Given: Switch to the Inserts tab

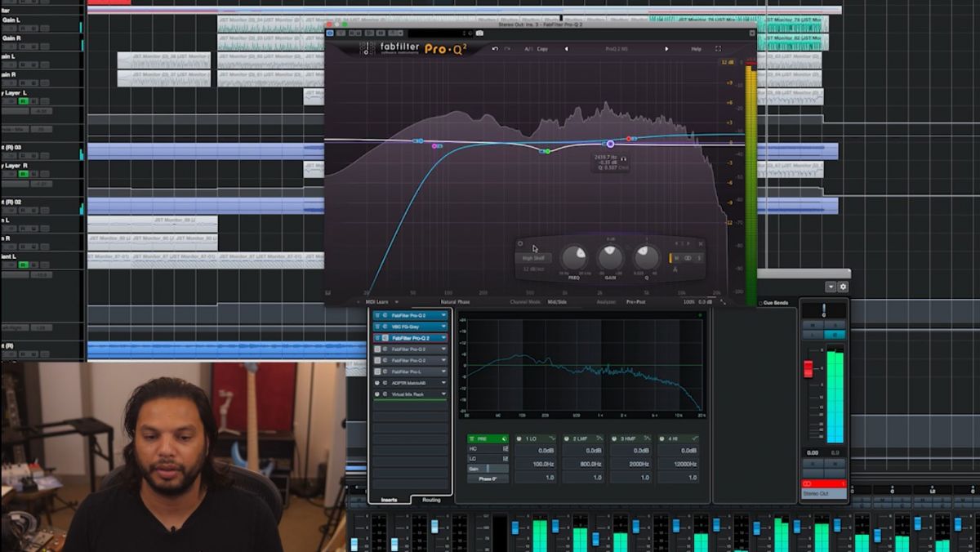Looking at the screenshot, I should [388, 499].
